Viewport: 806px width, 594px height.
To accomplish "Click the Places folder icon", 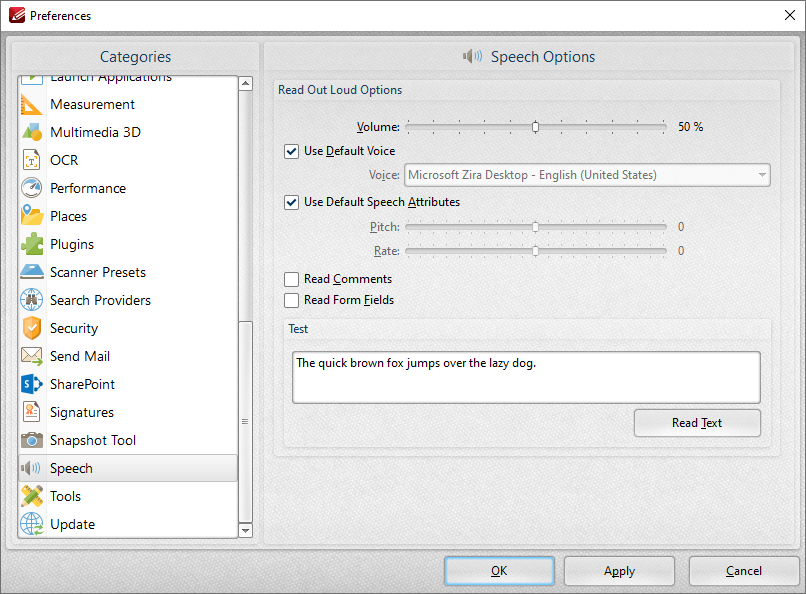I will tap(31, 216).
